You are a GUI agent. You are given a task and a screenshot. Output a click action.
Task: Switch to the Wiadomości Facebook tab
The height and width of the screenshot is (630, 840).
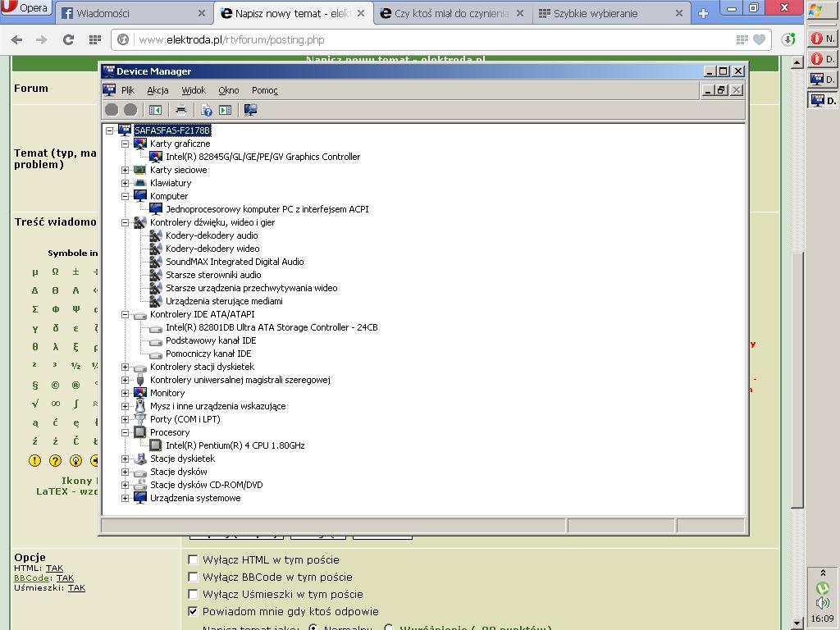coord(134,13)
